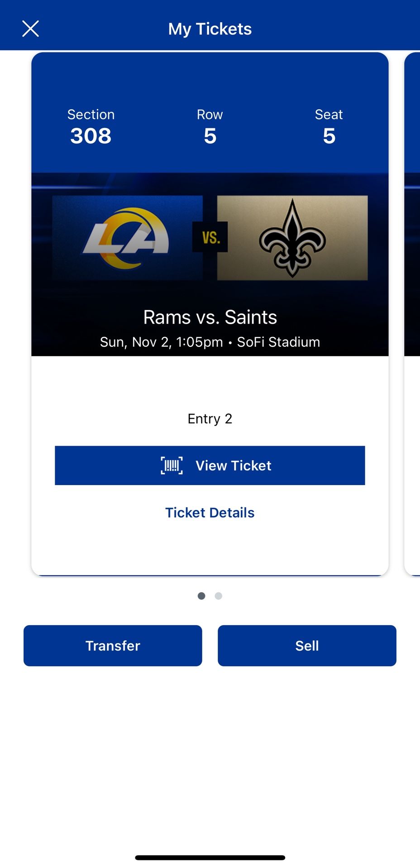Image resolution: width=420 pixels, height=868 pixels.
Task: Open the Ticket Details link
Action: click(210, 513)
